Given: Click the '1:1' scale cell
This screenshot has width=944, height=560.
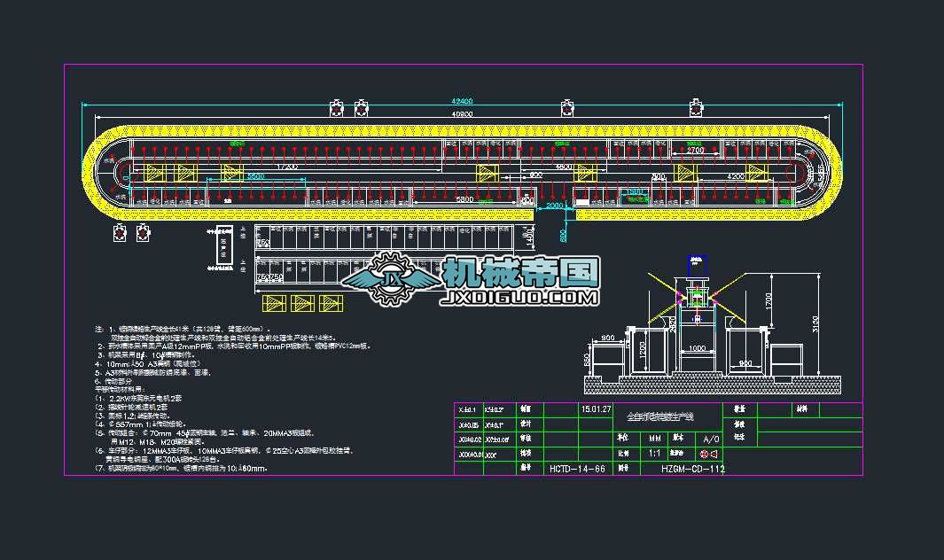Looking at the screenshot, I should pos(655,453).
